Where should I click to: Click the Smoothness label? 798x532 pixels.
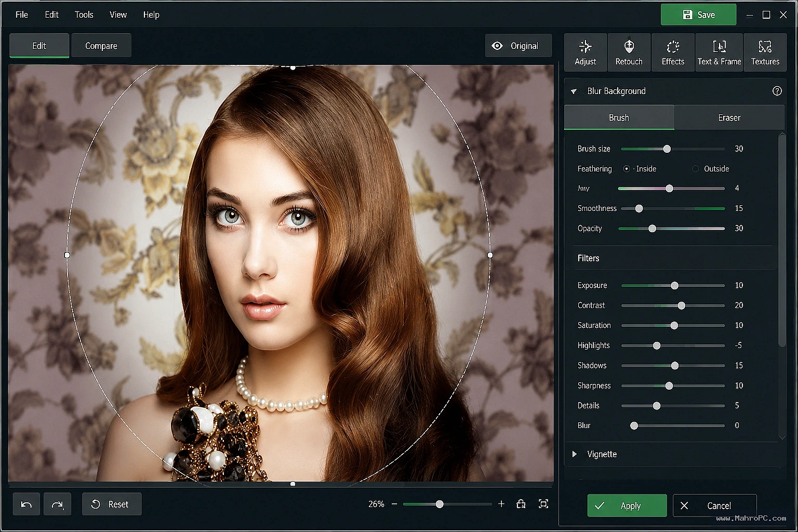[x=597, y=208]
